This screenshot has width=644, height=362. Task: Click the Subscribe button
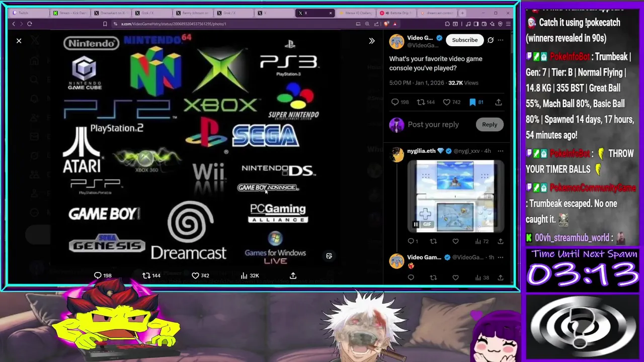(x=464, y=40)
